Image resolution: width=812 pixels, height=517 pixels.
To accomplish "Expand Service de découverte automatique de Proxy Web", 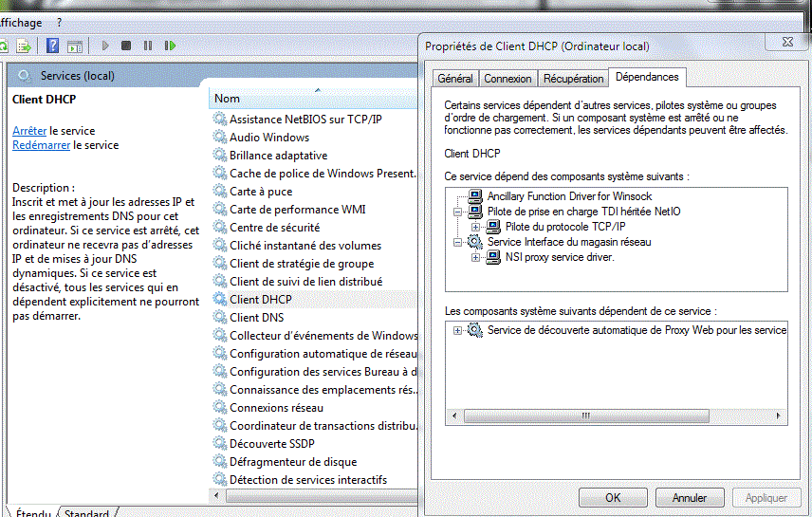I will [457, 330].
